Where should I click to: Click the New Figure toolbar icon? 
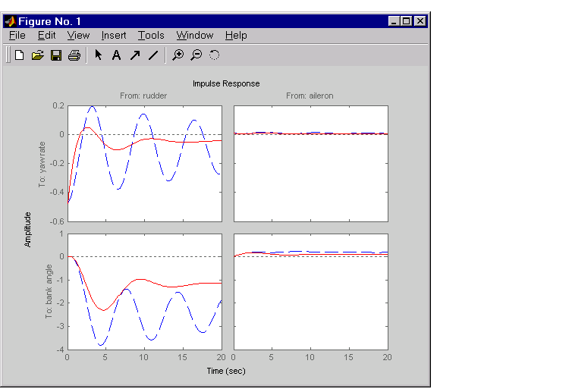20,55
